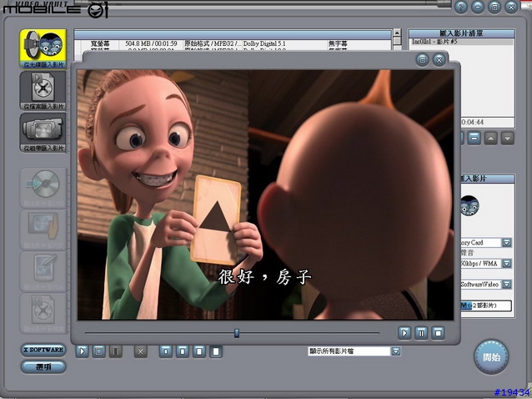Screen dimensions: 532x399
Task: Stop video in the preview window
Action: [x=438, y=333]
